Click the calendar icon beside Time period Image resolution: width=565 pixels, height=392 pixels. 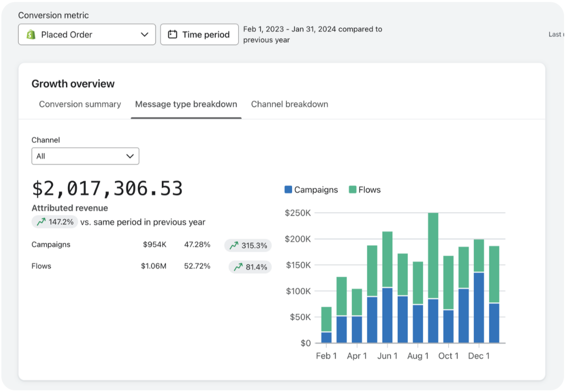pos(173,35)
